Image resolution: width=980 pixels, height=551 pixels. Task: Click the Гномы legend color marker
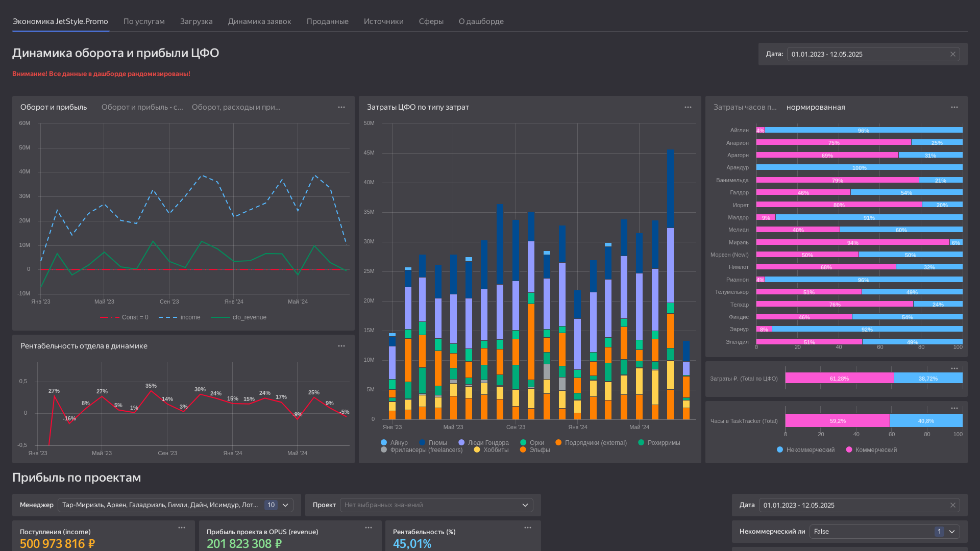(x=422, y=443)
